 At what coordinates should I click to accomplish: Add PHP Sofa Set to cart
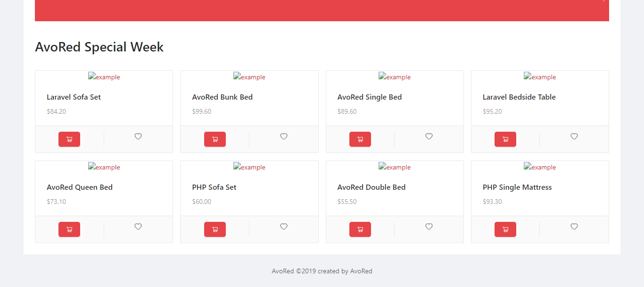(215, 229)
